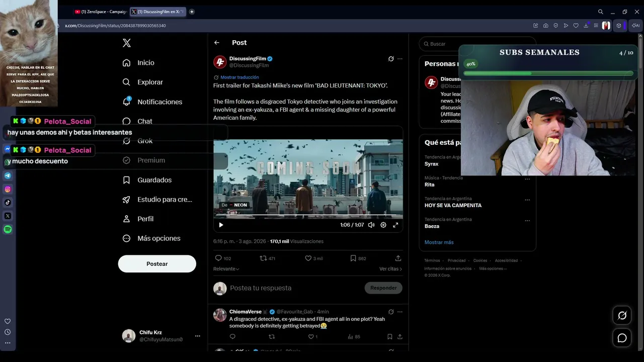The width and height of the screenshot is (644, 362).
Task: Click the Postear button
Action: (x=157, y=264)
